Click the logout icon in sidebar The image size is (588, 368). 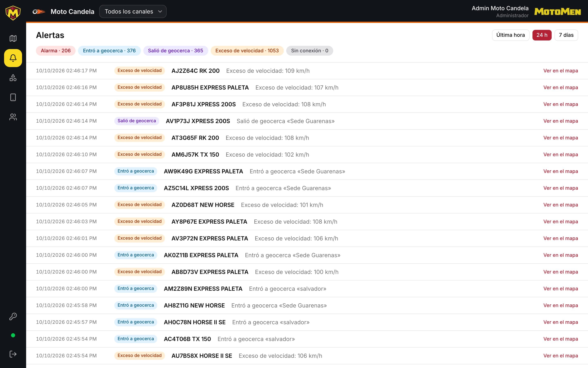click(13, 354)
